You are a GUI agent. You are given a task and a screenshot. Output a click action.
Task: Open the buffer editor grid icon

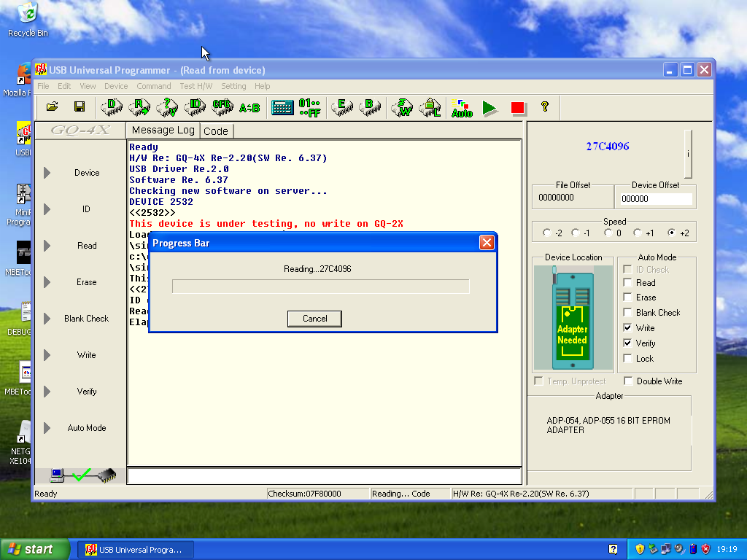282,108
